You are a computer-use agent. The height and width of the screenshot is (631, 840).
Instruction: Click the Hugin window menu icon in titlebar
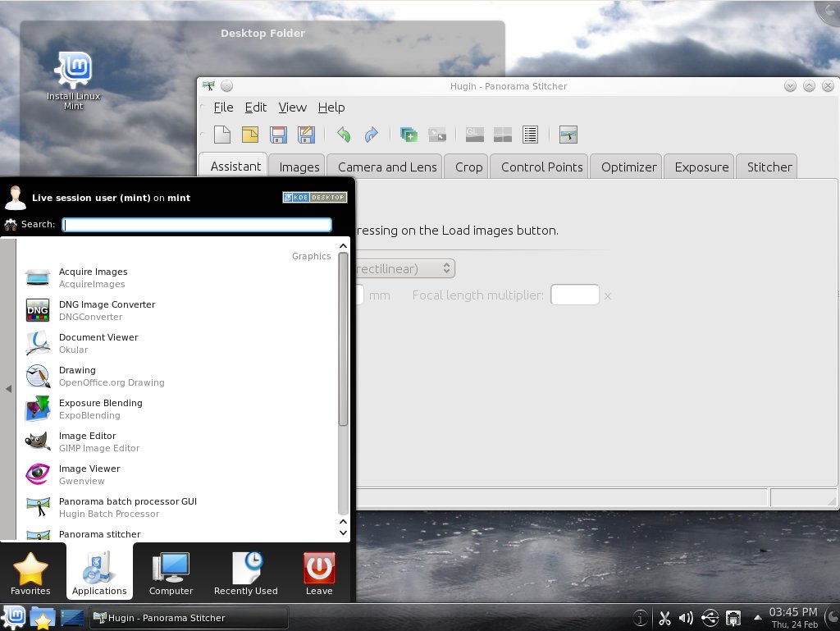[208, 85]
